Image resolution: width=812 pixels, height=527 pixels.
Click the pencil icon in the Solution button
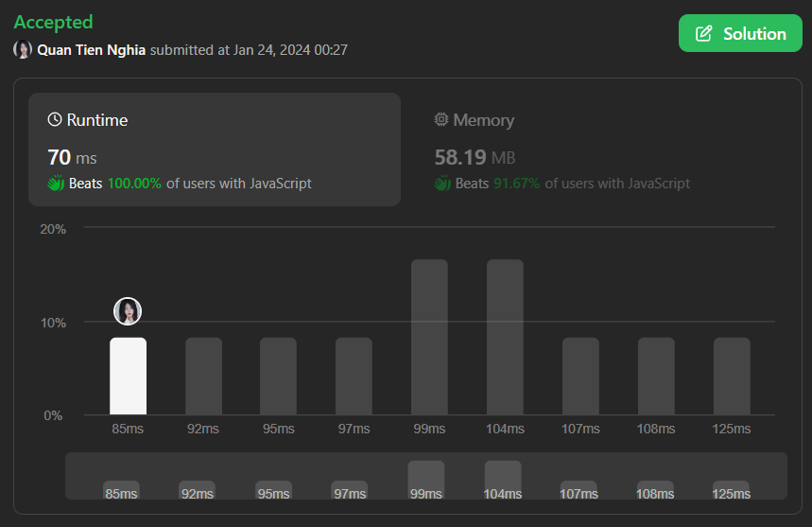[x=703, y=34]
